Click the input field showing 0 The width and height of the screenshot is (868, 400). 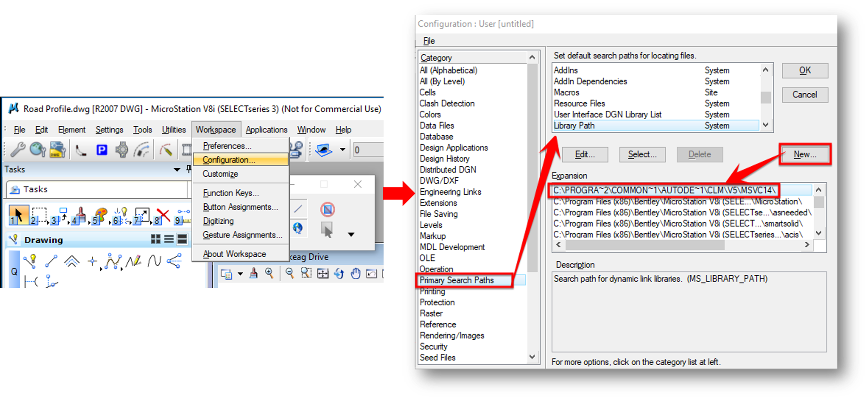[x=368, y=150]
